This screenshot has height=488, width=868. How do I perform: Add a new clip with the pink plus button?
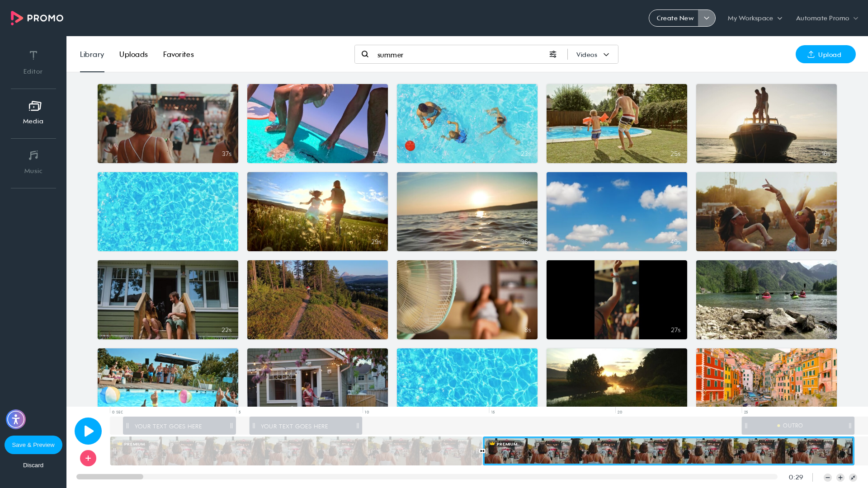click(x=88, y=458)
